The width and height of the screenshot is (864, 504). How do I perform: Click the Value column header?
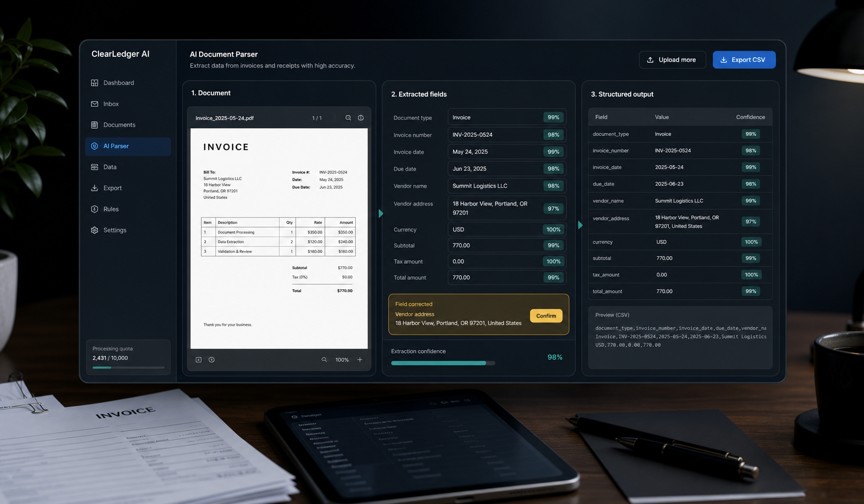pos(662,117)
